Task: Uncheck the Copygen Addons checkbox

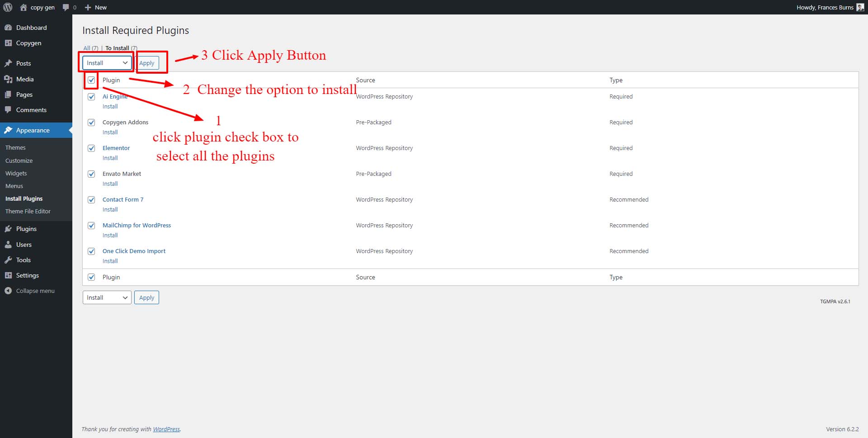Action: [x=91, y=122]
